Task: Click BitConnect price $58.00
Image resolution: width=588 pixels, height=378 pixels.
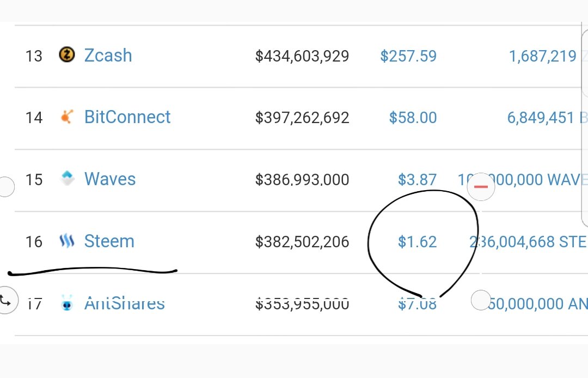Action: pos(413,118)
